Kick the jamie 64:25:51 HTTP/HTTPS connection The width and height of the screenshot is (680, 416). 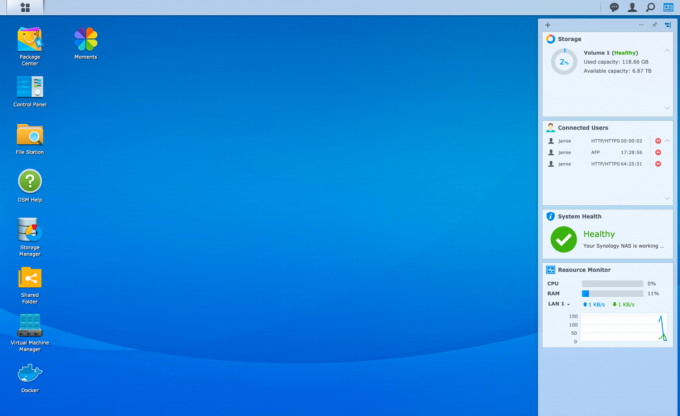[658, 164]
